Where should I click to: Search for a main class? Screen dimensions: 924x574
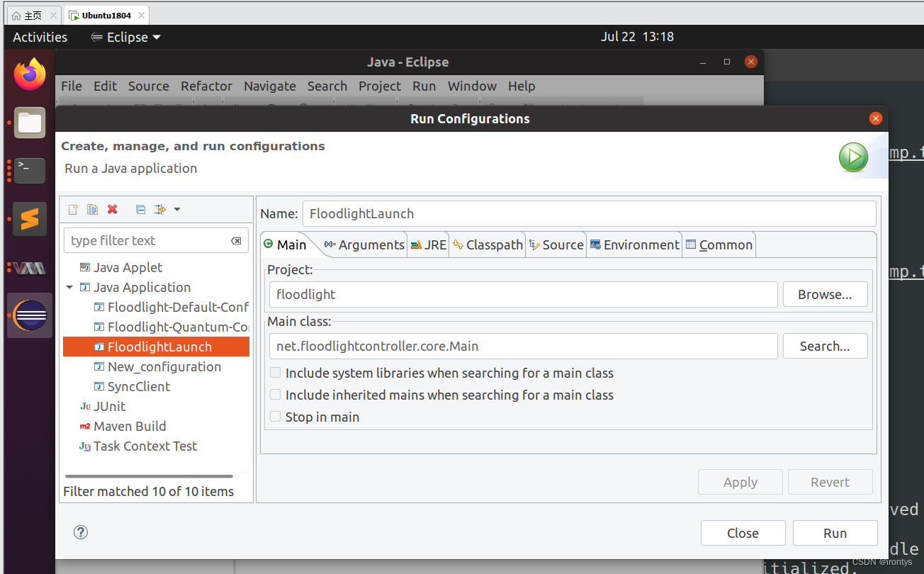point(826,346)
